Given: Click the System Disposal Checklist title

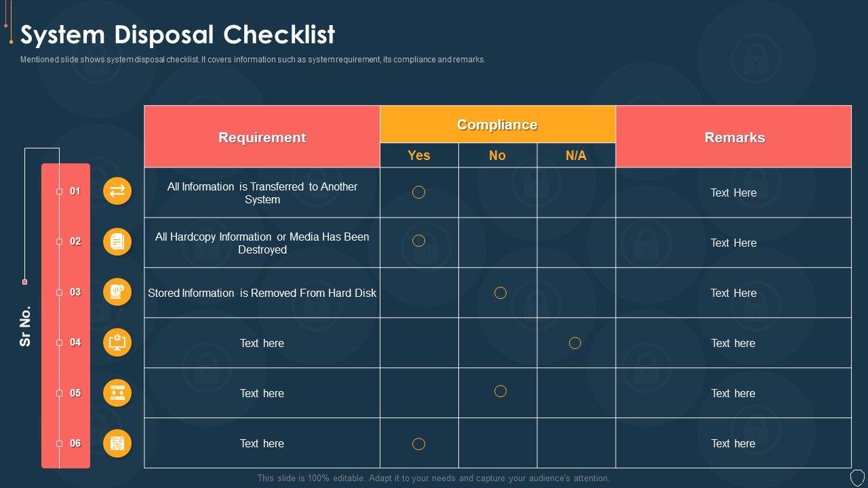Looking at the screenshot, I should 178,34.
